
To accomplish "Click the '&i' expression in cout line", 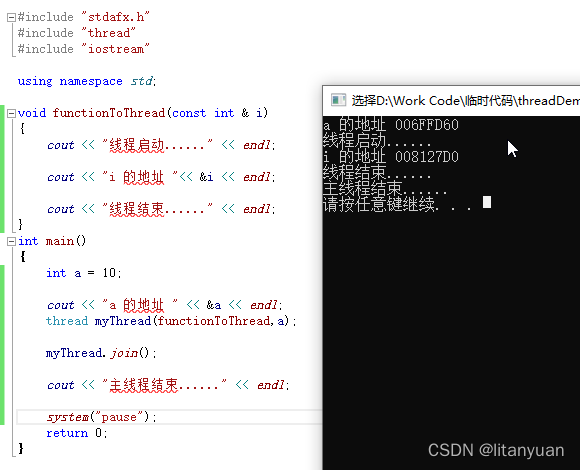I will point(206,177).
